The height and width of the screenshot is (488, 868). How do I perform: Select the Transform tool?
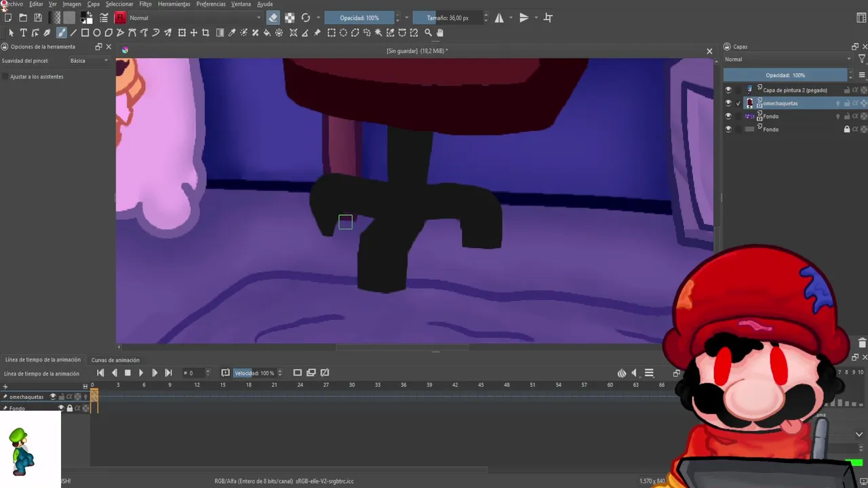[182, 33]
